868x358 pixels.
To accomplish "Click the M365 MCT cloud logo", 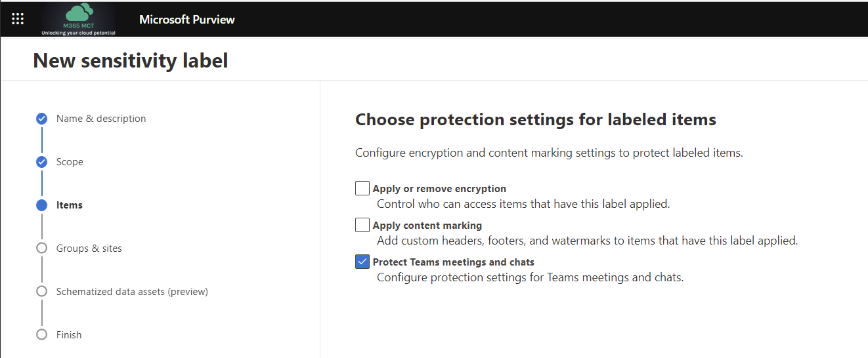I will (x=78, y=19).
